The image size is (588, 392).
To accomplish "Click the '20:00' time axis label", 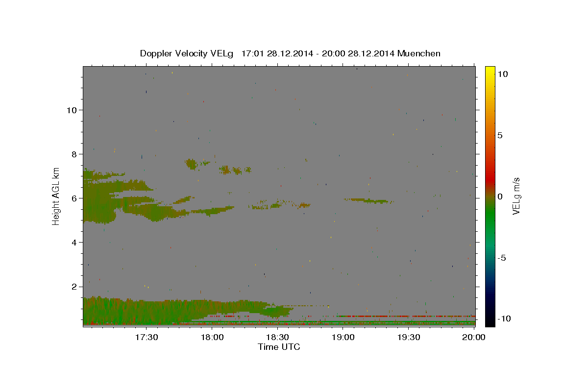I will pyautogui.click(x=474, y=337).
